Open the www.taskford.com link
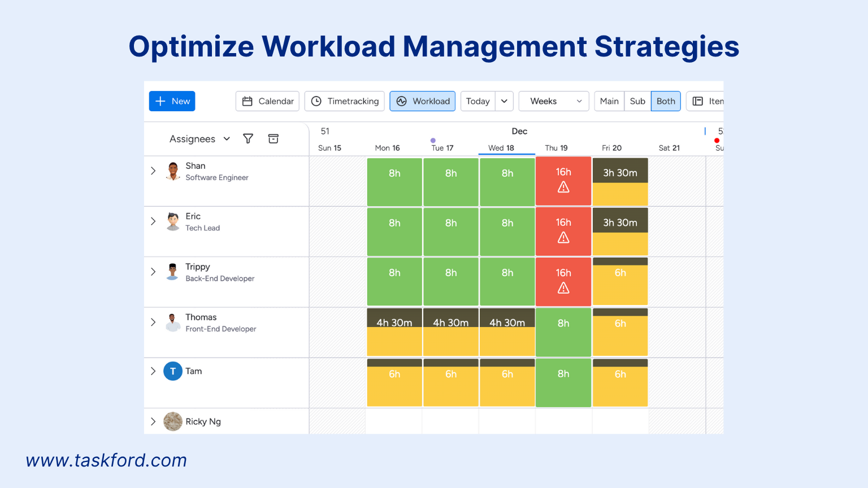The width and height of the screenshot is (868, 488). coord(106,460)
